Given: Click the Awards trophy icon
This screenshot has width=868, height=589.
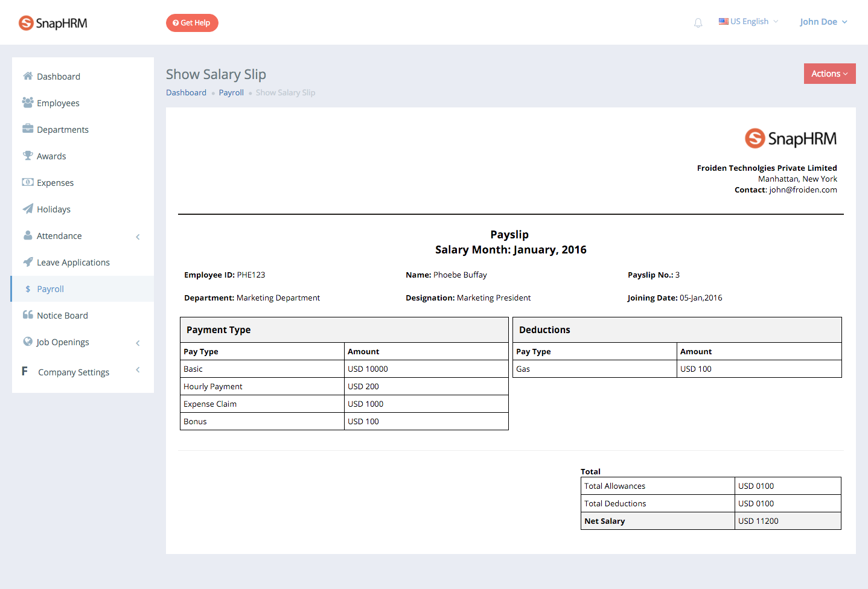Looking at the screenshot, I should [28, 156].
